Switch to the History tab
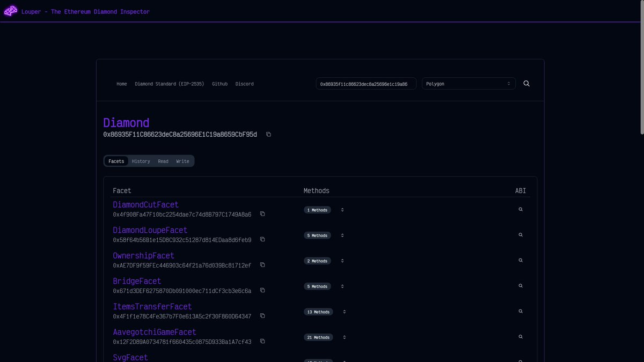The image size is (644, 362). [141, 161]
